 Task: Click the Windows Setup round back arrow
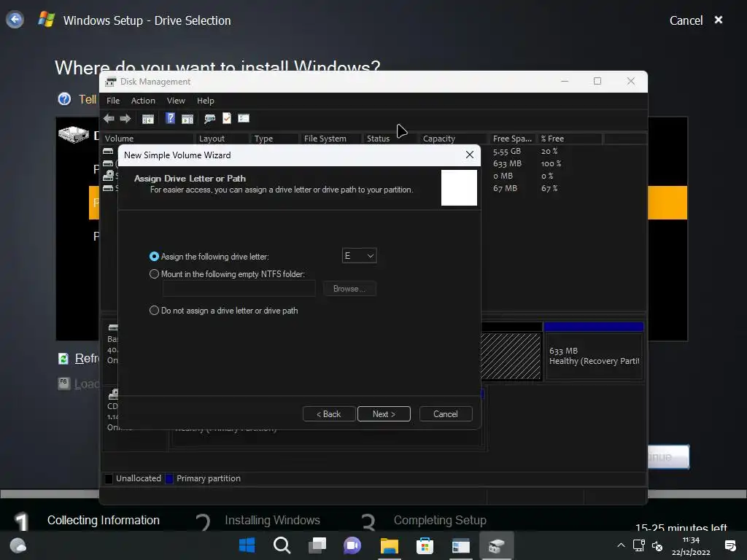(x=15, y=20)
